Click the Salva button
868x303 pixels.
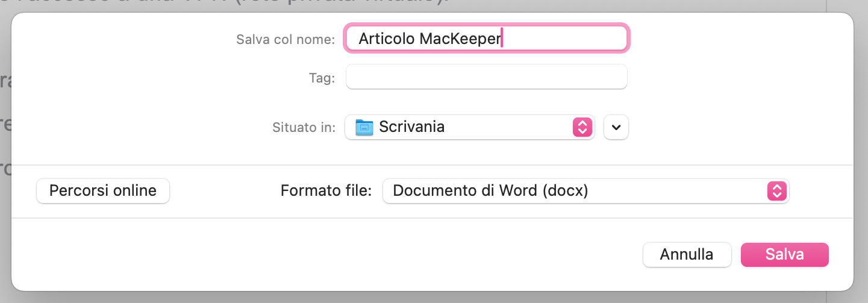[x=784, y=255]
